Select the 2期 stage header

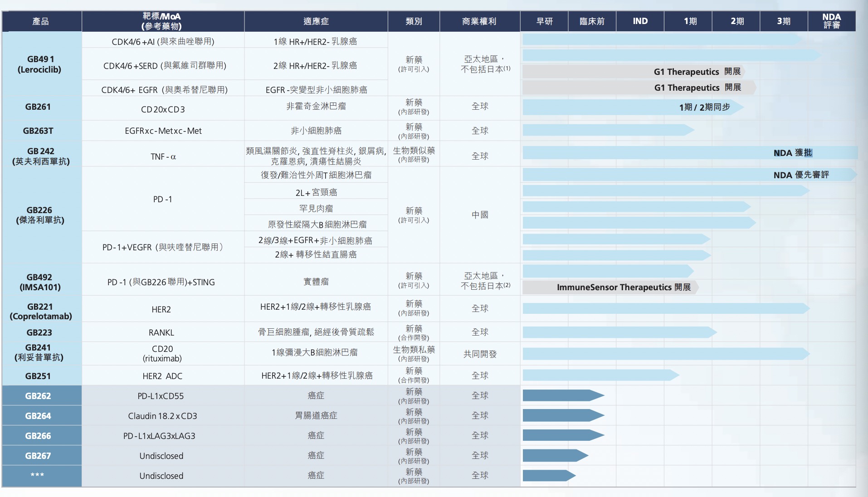pos(736,21)
